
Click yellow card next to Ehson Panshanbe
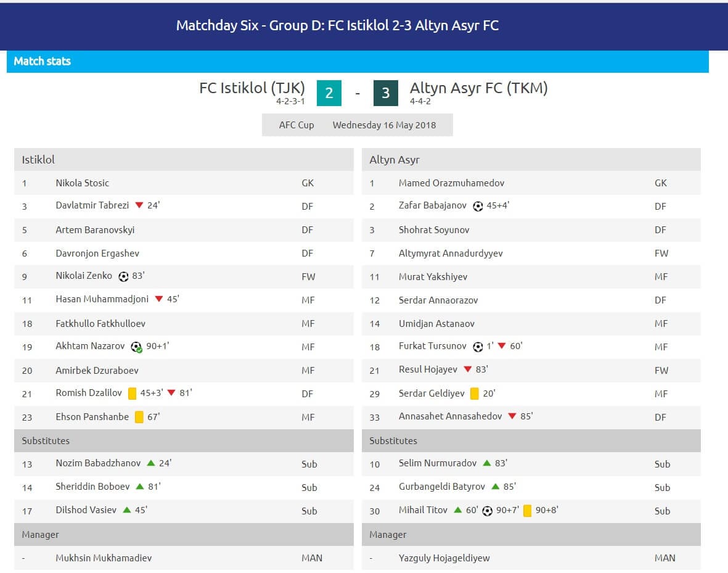[139, 417]
